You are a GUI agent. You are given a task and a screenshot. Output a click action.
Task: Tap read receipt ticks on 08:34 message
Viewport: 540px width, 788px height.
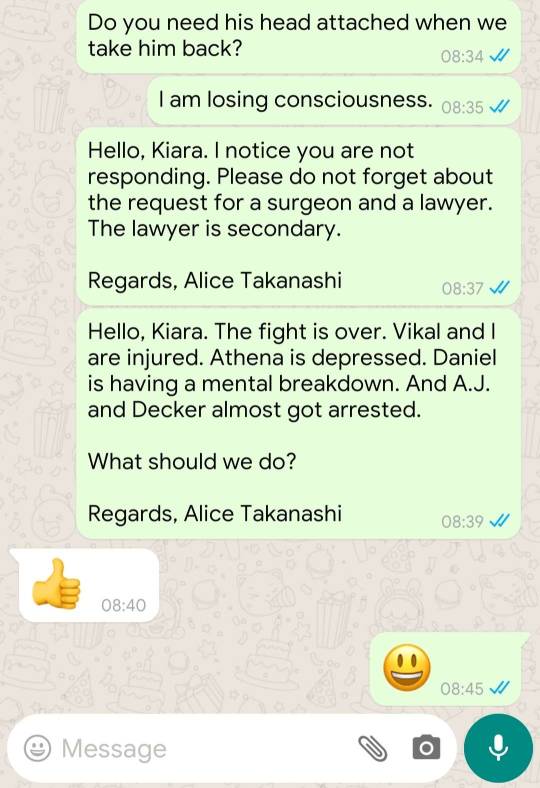500,56
